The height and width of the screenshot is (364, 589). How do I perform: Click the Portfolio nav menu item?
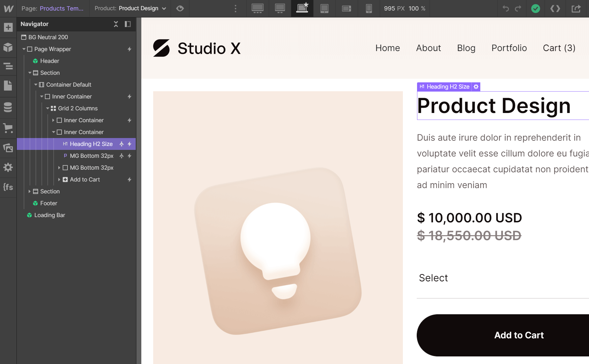[x=509, y=48]
